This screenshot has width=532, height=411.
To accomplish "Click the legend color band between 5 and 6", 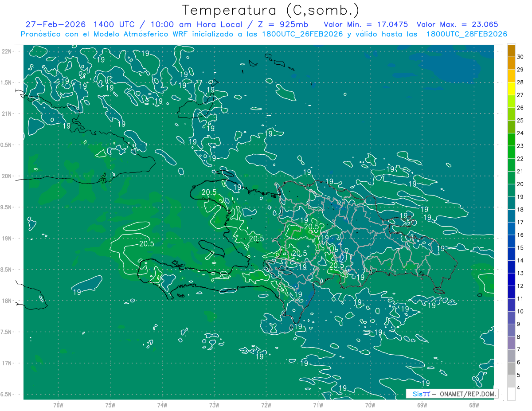I will pos(511,369).
